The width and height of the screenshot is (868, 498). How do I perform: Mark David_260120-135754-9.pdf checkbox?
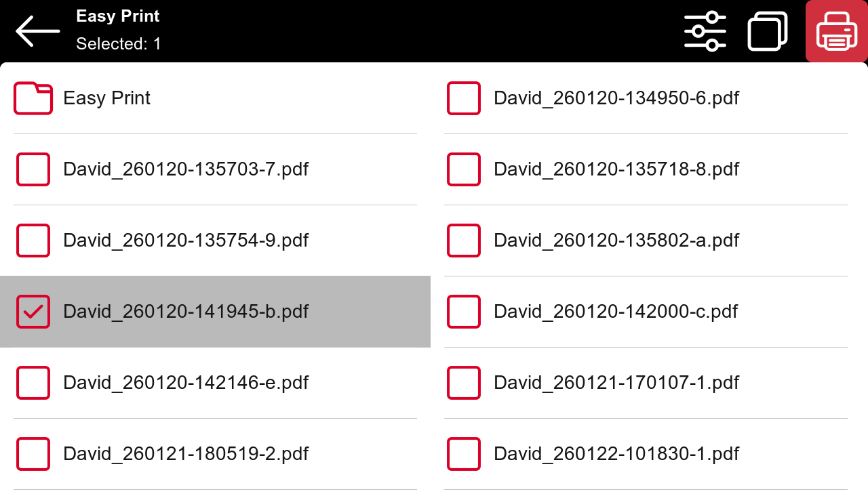click(33, 241)
